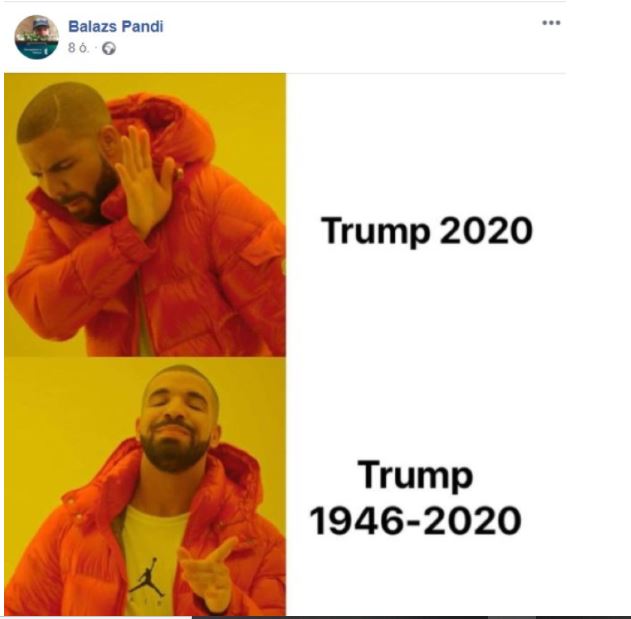Select the "Trump 2020" caption text

point(427,231)
